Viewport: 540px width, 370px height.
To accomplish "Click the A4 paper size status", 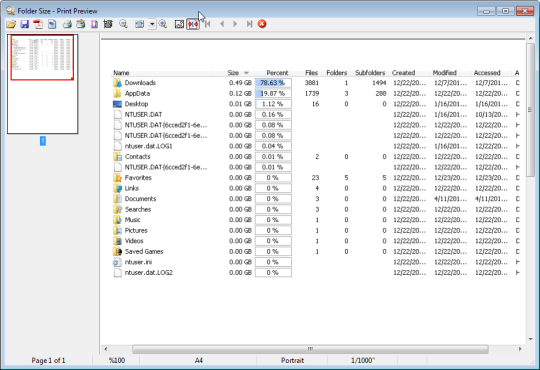I will point(199,360).
